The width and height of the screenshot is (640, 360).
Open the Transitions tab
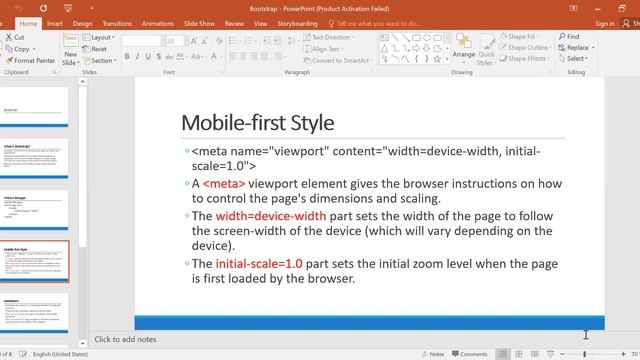pos(117,24)
